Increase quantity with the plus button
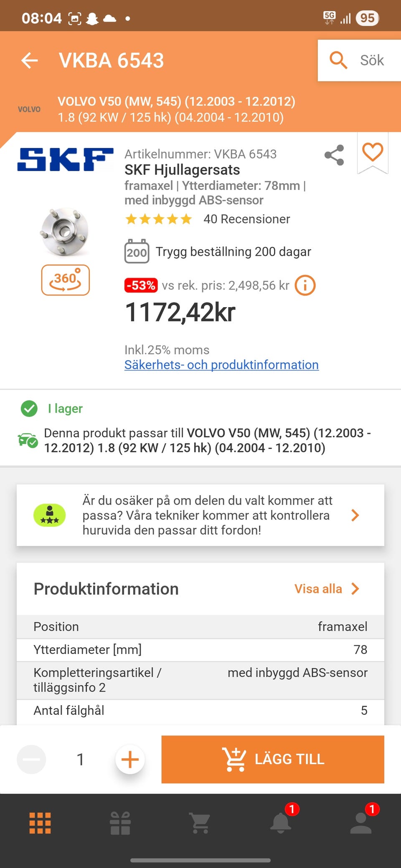The image size is (401, 868). pyautogui.click(x=130, y=759)
